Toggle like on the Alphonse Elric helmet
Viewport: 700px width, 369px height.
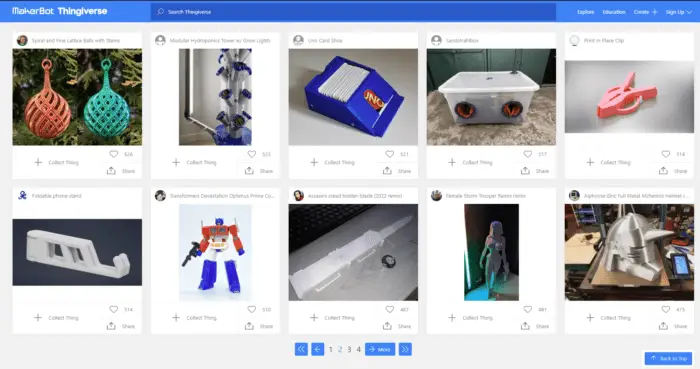pos(666,309)
